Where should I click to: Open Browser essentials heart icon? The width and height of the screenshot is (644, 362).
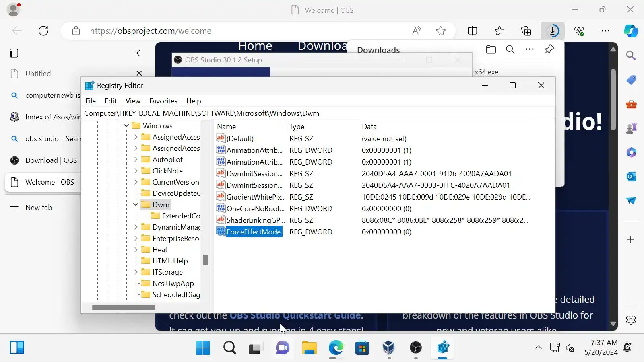pos(579,31)
